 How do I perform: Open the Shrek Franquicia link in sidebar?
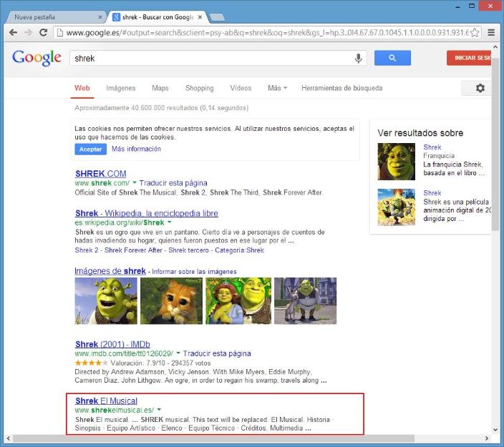[x=432, y=147]
